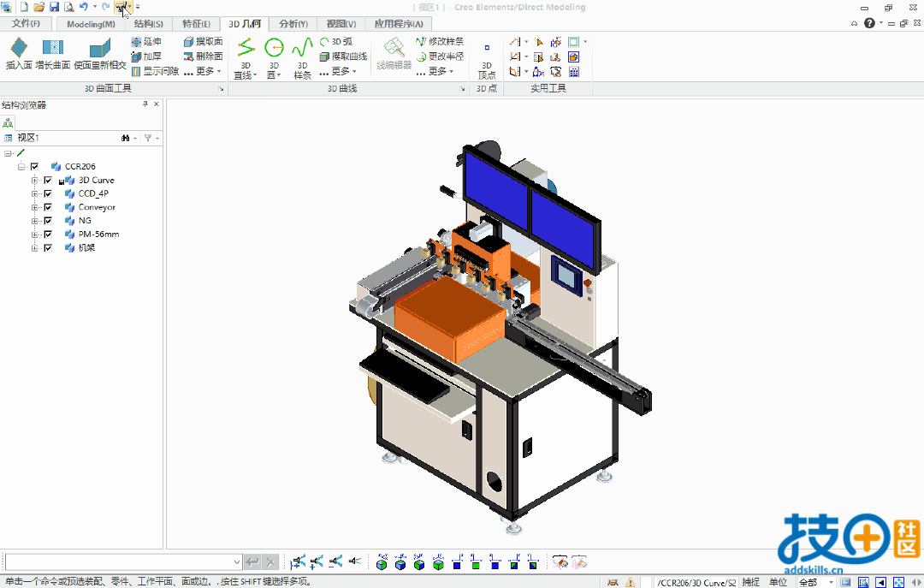This screenshot has height=588, width=924.
Task: Click the 摸取面 tool
Action: click(x=204, y=41)
